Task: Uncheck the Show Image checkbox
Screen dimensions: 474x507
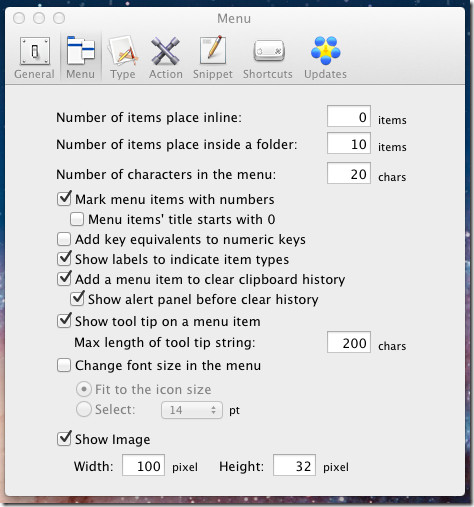Action: [64, 439]
